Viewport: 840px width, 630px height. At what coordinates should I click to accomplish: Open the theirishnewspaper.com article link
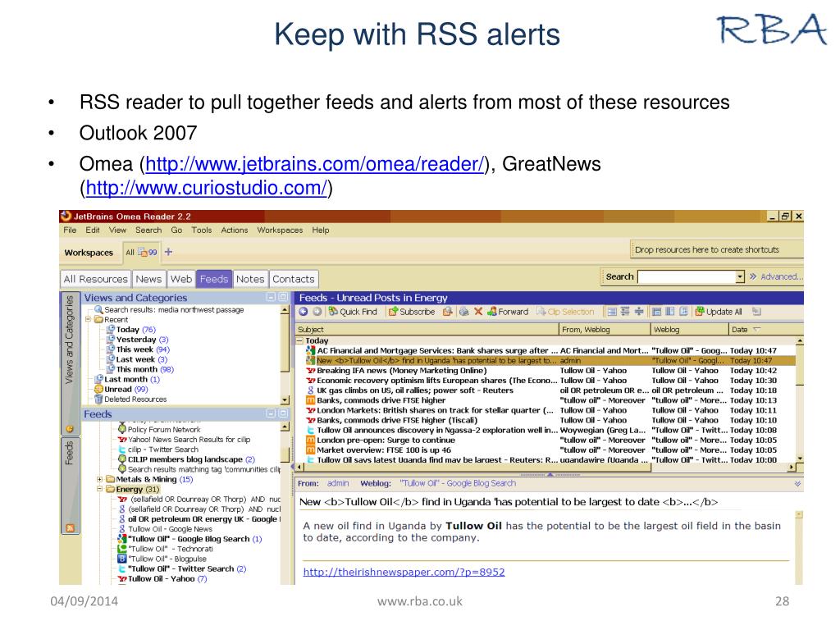click(x=404, y=572)
